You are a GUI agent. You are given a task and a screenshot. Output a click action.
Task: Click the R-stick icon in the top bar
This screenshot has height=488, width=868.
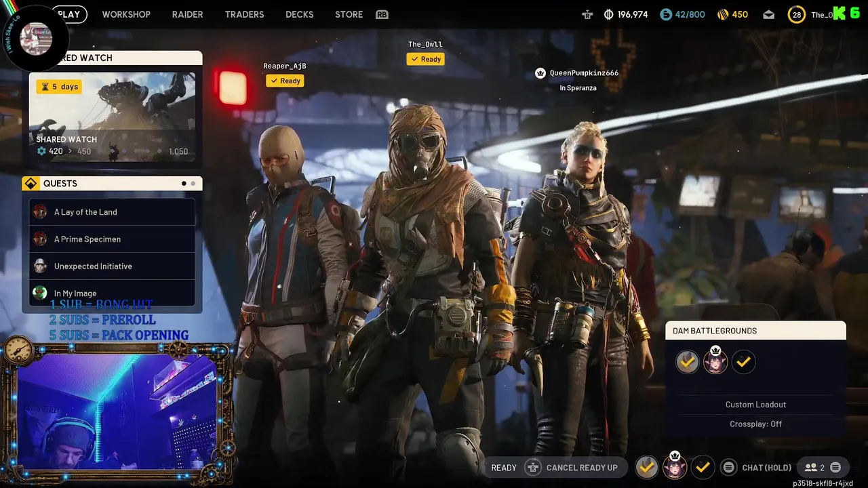point(587,14)
